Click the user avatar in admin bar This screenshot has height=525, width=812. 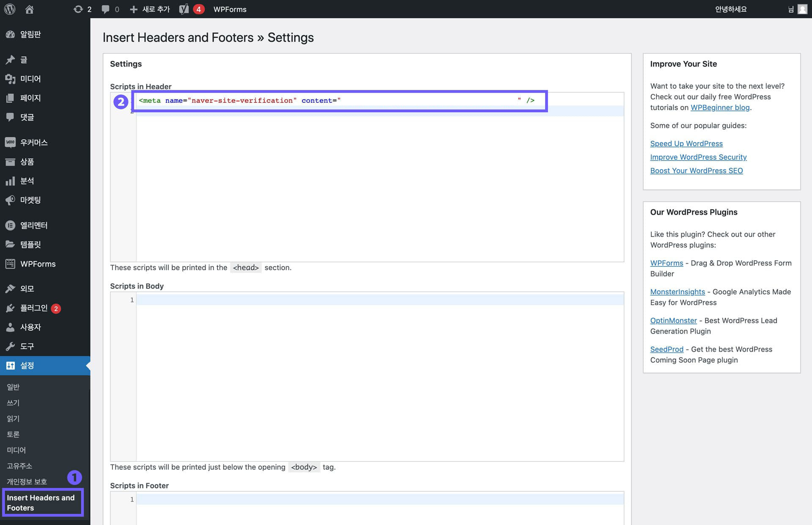[x=802, y=9]
